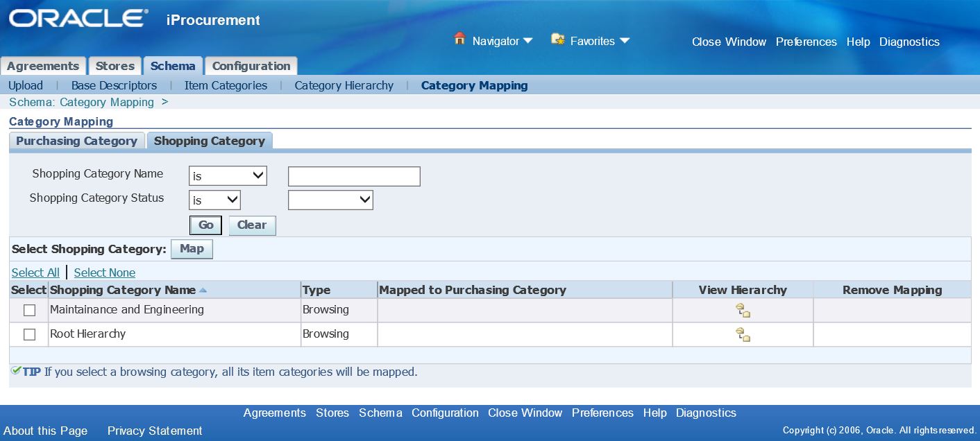Switch to the Agreements tab
980x441 pixels.
[x=43, y=66]
